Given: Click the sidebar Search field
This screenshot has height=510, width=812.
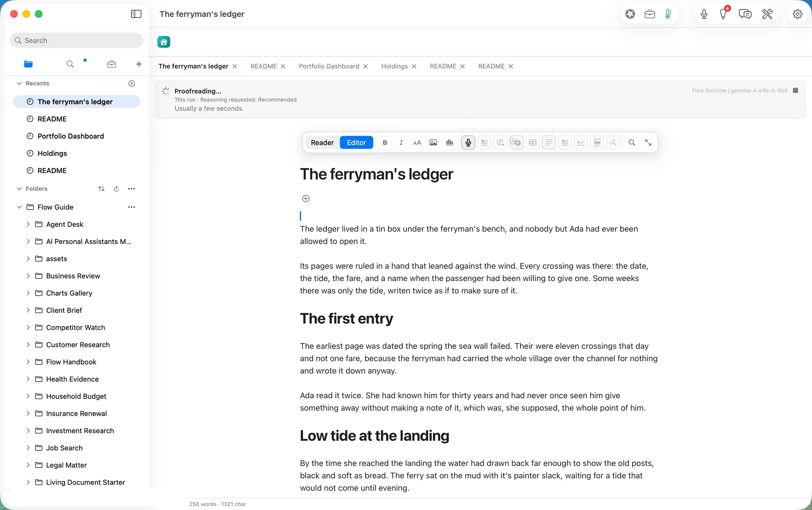Looking at the screenshot, I should click(76, 40).
